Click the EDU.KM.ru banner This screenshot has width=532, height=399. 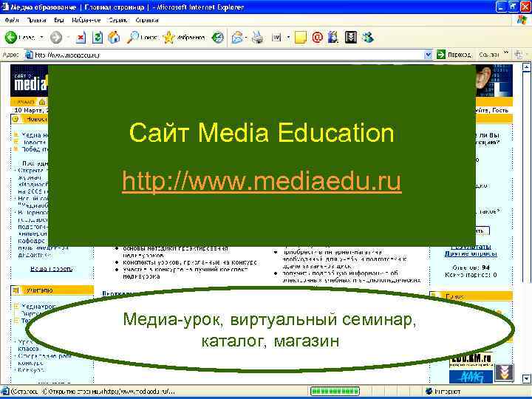pyautogui.click(x=471, y=361)
